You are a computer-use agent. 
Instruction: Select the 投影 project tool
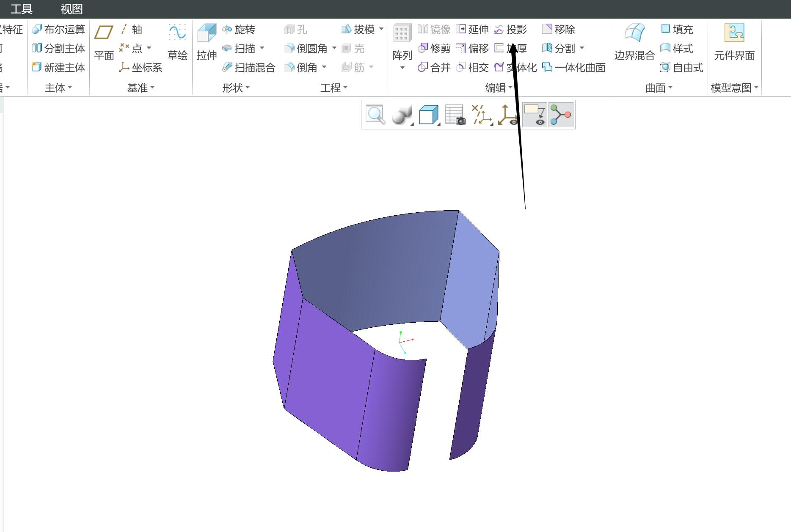point(511,29)
